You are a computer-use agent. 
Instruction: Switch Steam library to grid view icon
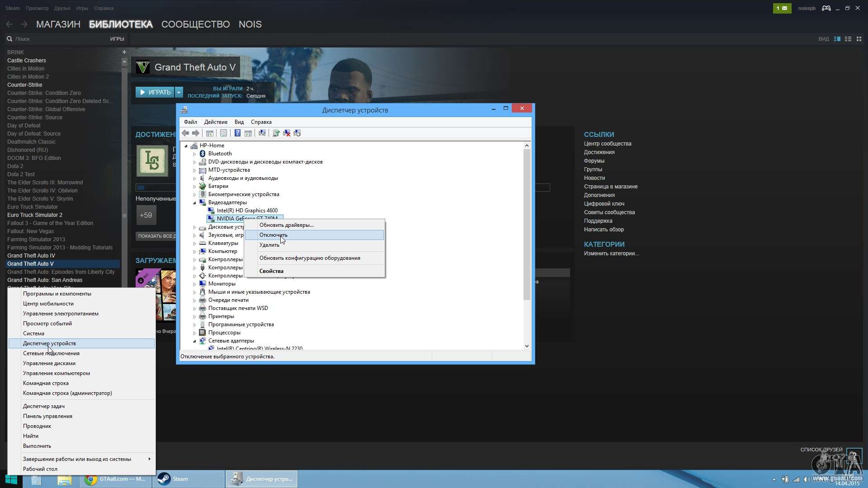point(859,39)
